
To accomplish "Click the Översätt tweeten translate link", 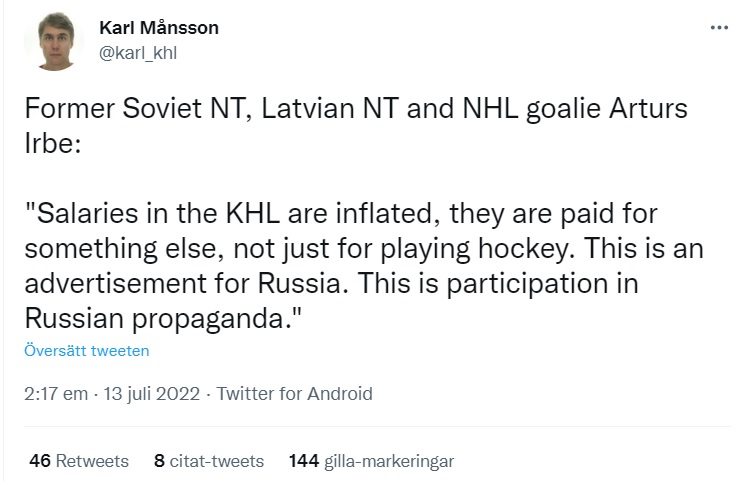I will point(86,350).
